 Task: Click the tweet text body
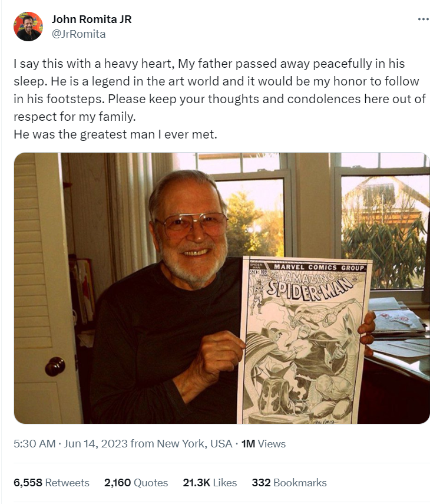tap(220, 99)
